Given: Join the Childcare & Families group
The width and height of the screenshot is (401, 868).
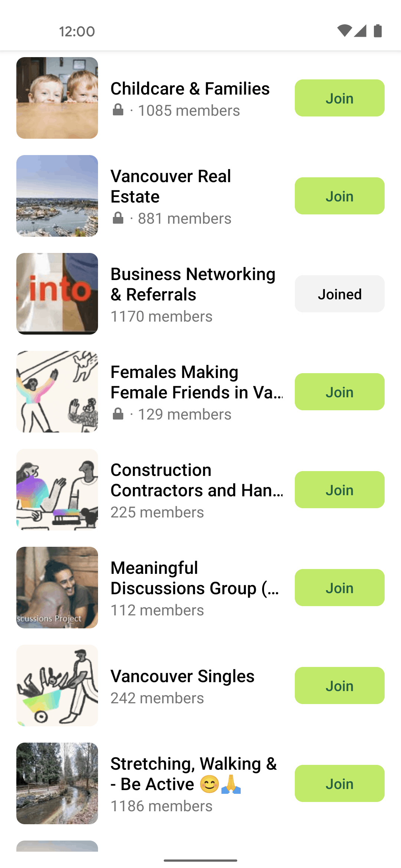Looking at the screenshot, I should point(339,98).
